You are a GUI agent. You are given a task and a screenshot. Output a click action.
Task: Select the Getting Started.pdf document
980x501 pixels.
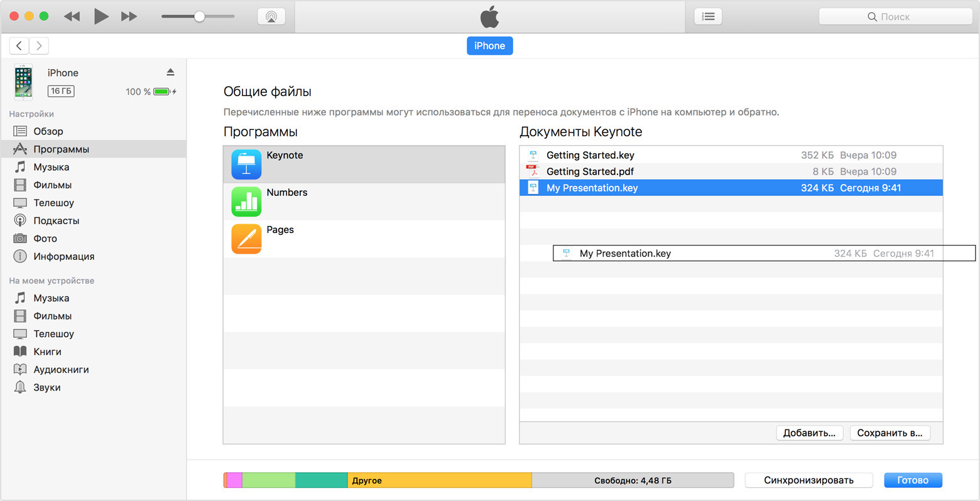click(x=731, y=171)
